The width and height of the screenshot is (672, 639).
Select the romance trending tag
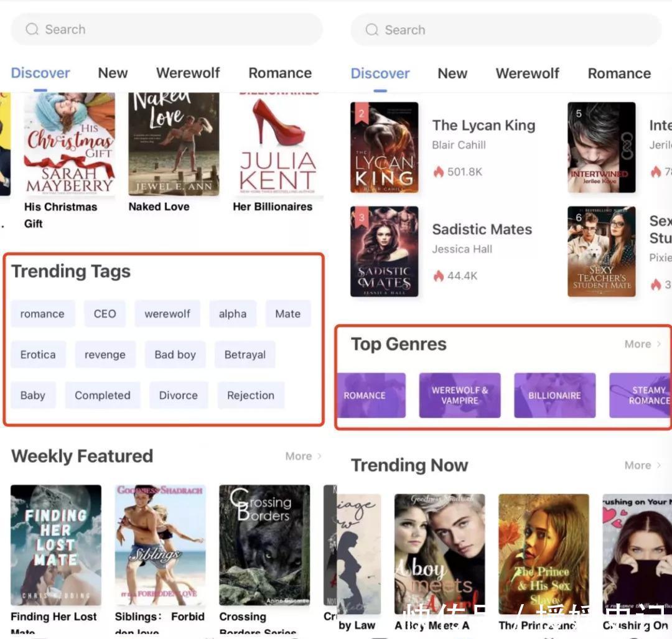[x=42, y=314]
